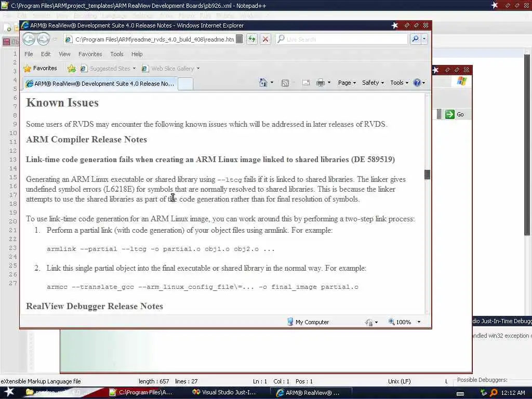Click the orange magnifier tray icon

(x=494, y=393)
